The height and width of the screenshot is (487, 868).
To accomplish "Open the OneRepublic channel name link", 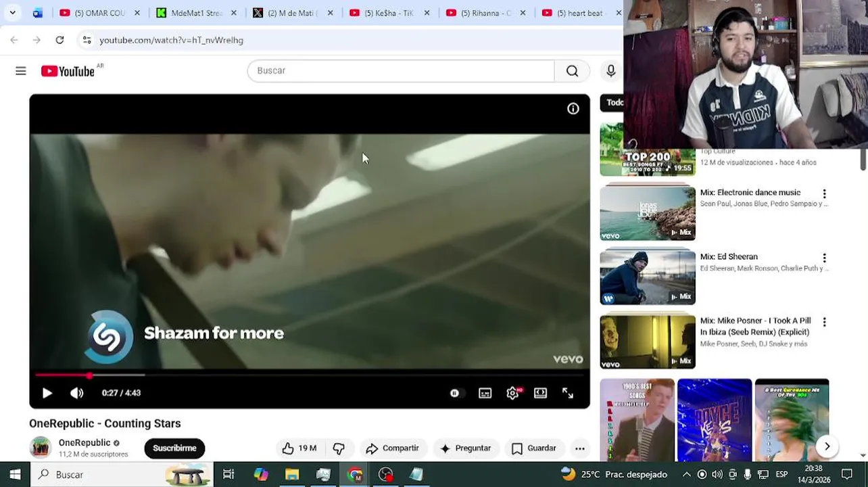I will 85,443.
